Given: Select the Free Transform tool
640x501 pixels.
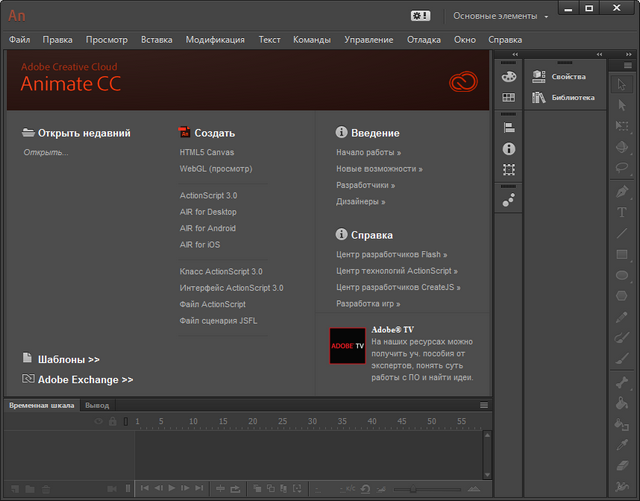Looking at the screenshot, I should click(622, 126).
